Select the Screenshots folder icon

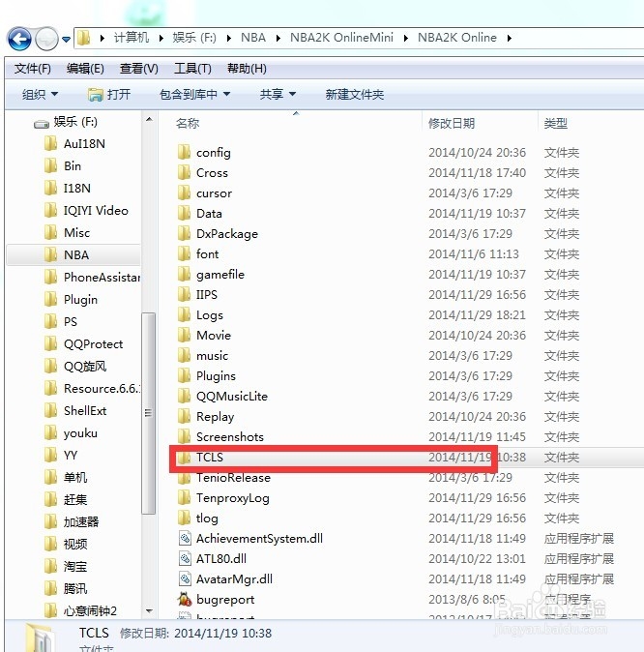[x=184, y=437]
